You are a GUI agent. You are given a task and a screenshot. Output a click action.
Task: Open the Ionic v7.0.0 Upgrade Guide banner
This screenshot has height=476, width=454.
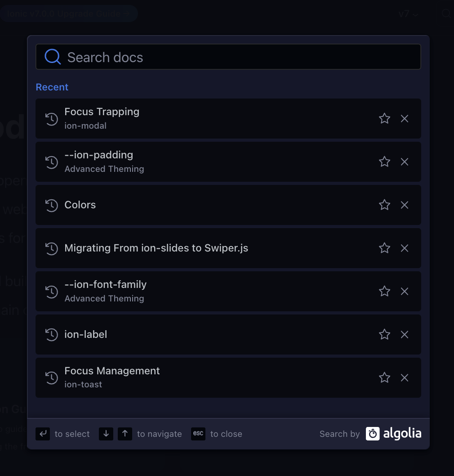pyautogui.click(x=69, y=13)
